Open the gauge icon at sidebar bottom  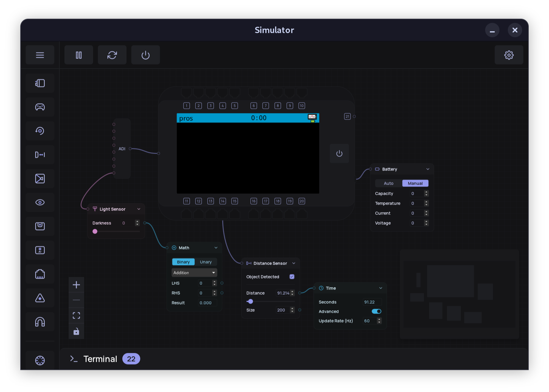point(40,360)
